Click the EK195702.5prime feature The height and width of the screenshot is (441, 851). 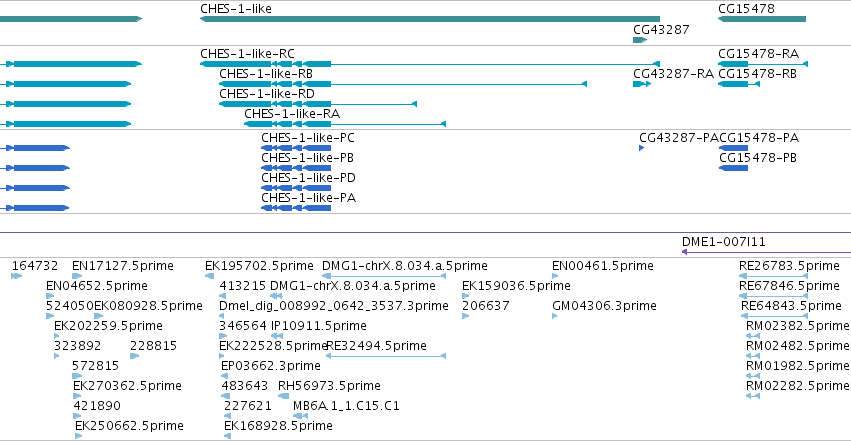[209, 276]
